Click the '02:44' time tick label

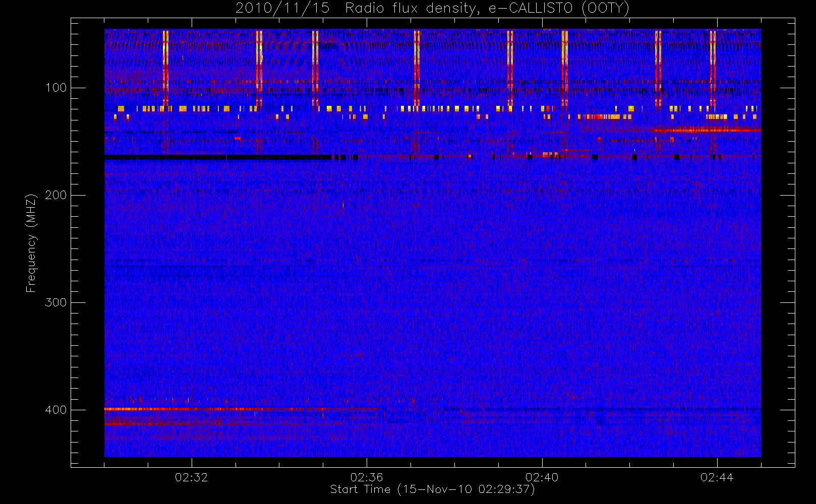[717, 477]
